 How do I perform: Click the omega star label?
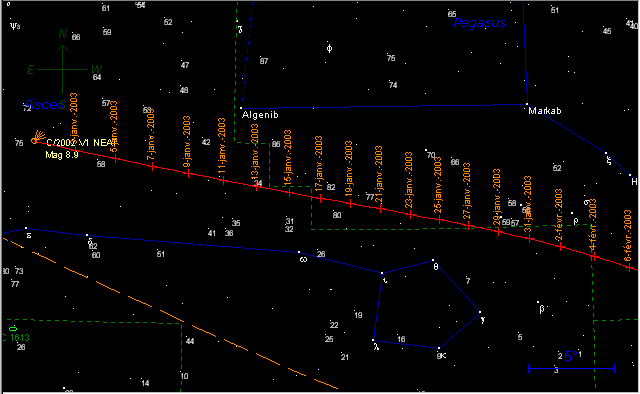click(x=303, y=259)
